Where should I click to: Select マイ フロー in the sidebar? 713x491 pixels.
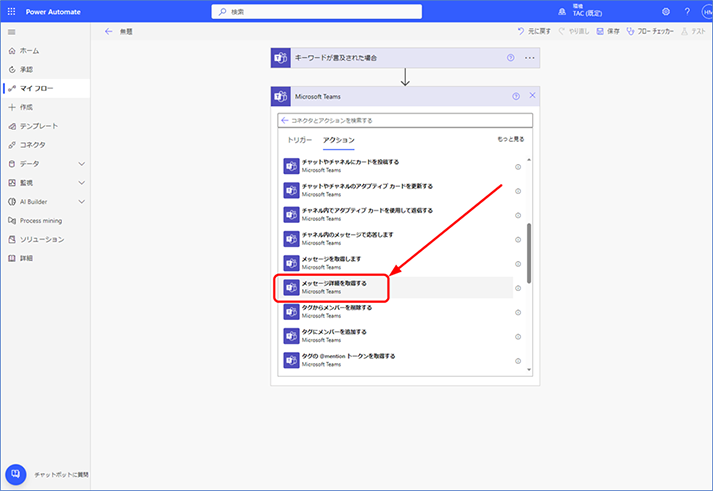pos(45,88)
